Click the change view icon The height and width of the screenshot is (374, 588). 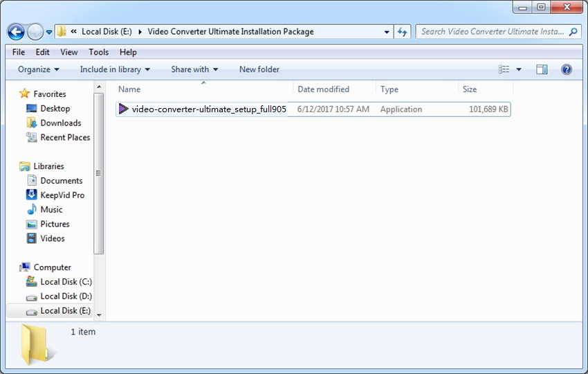click(x=504, y=69)
